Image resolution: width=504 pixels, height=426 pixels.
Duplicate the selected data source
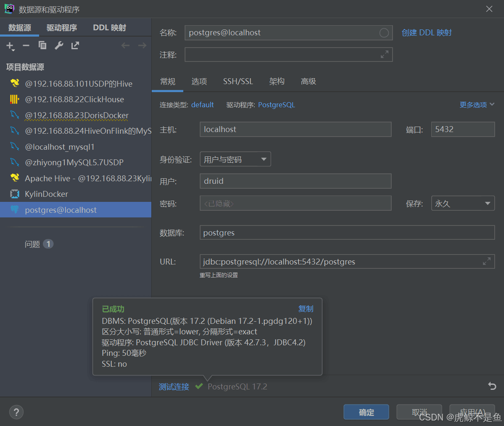[42, 46]
